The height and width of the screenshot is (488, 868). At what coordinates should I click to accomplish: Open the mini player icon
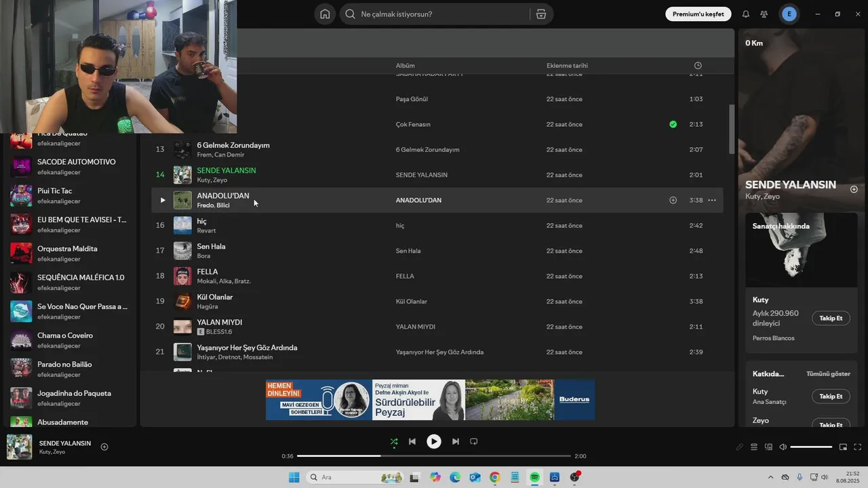[843, 447]
